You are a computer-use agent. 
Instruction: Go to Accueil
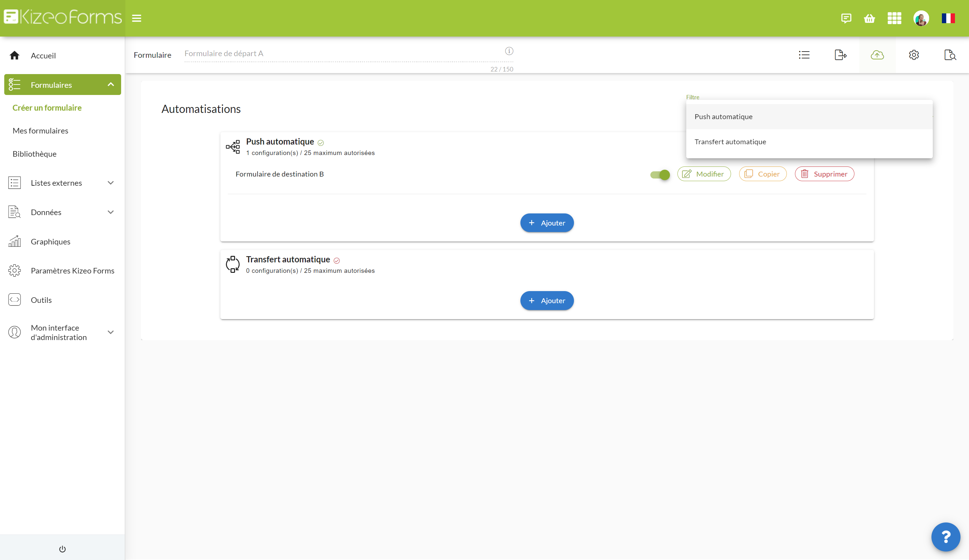tap(43, 55)
